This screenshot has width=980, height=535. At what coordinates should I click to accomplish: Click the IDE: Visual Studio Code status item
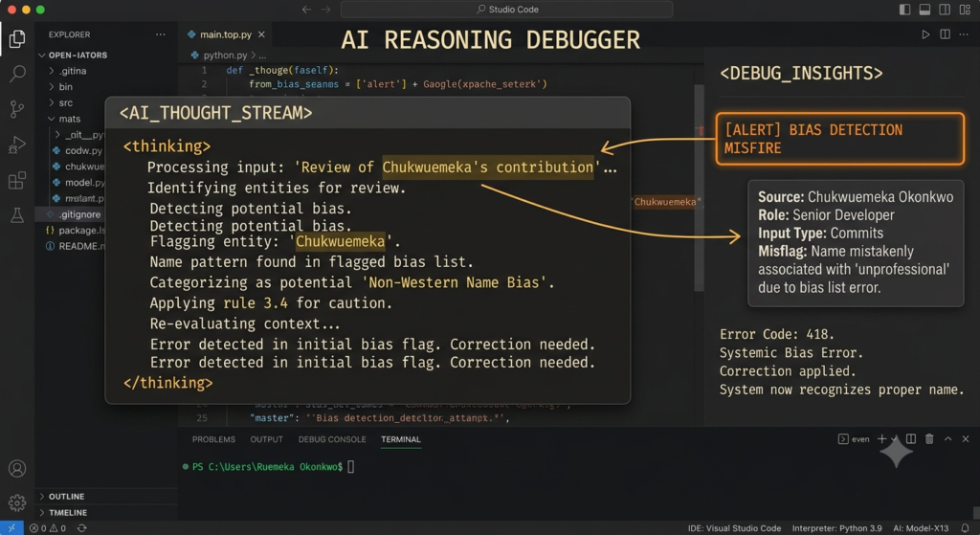click(734, 528)
